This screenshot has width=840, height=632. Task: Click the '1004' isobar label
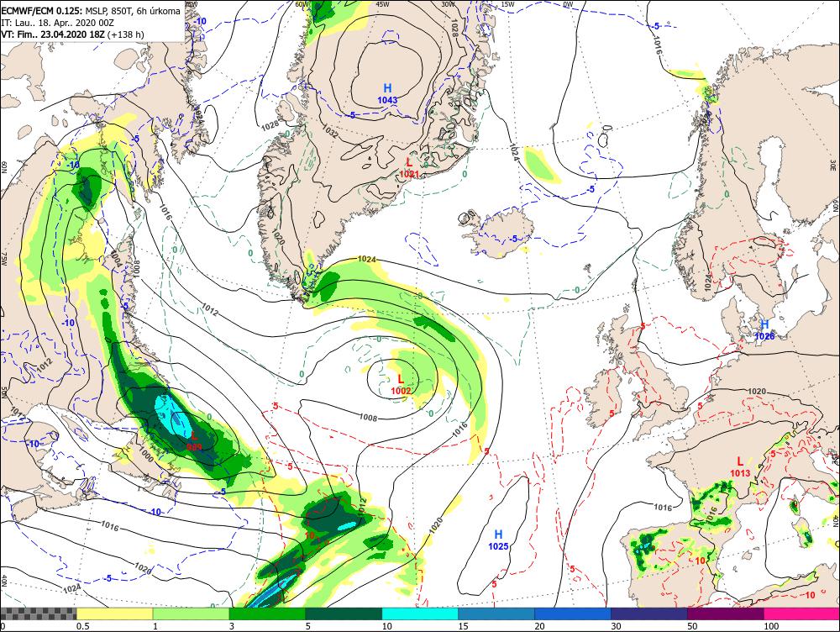point(116,260)
